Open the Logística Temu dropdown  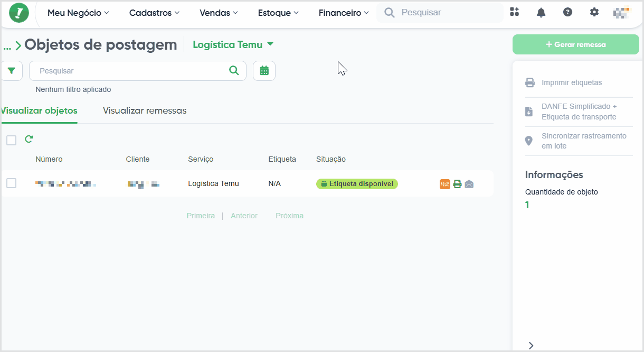[233, 45]
